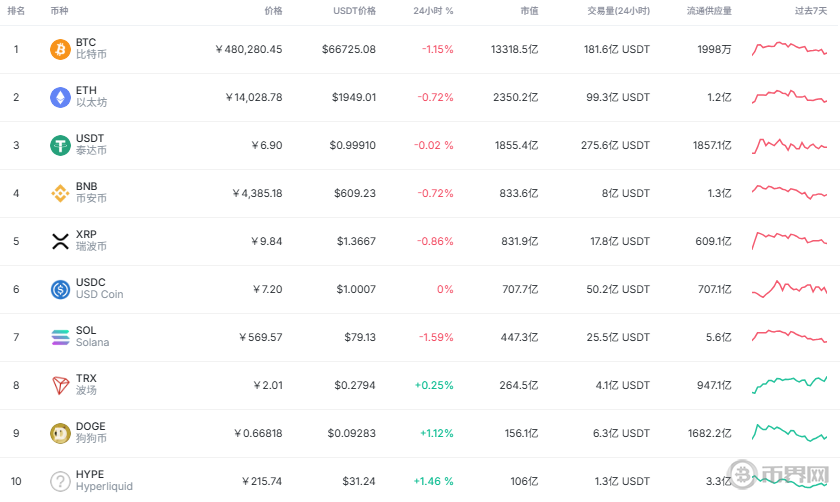Open the Hyperliquid name link

[104, 487]
